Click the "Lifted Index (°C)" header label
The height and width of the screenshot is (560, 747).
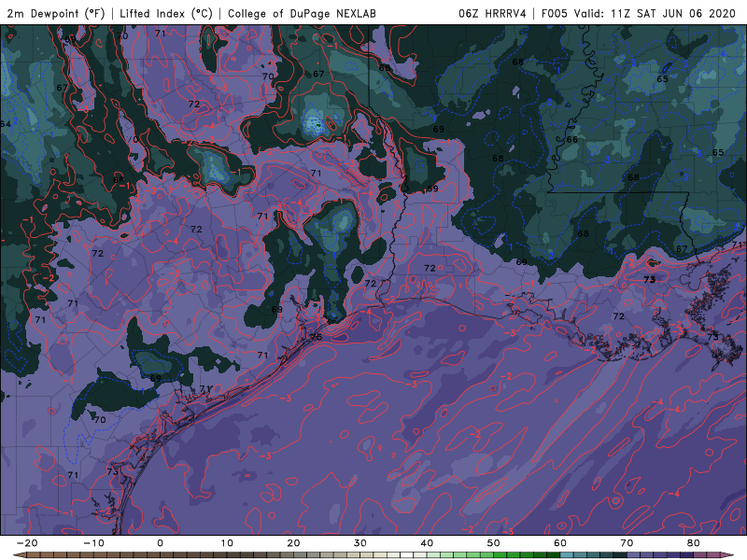point(166,13)
